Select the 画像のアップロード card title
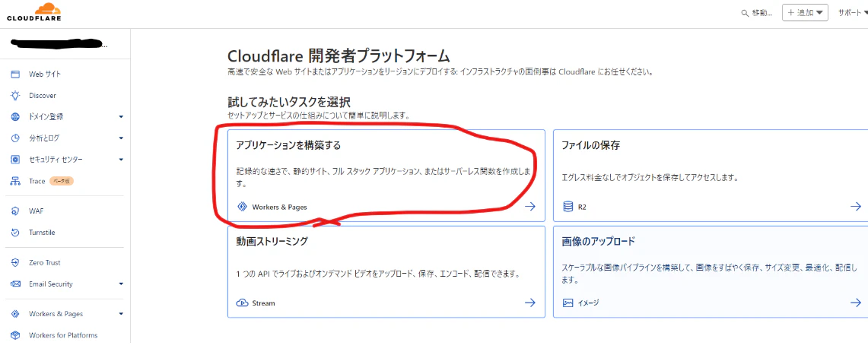868x355 pixels. coord(599,241)
